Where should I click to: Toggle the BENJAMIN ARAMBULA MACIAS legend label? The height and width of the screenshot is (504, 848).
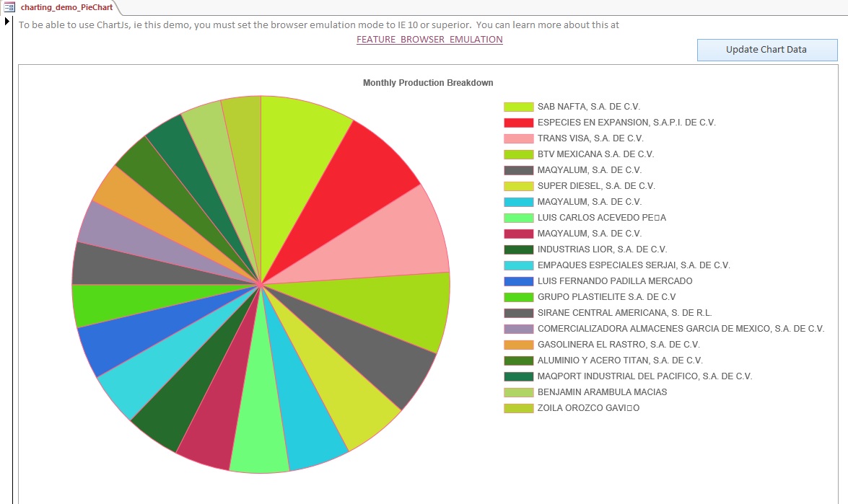point(602,392)
